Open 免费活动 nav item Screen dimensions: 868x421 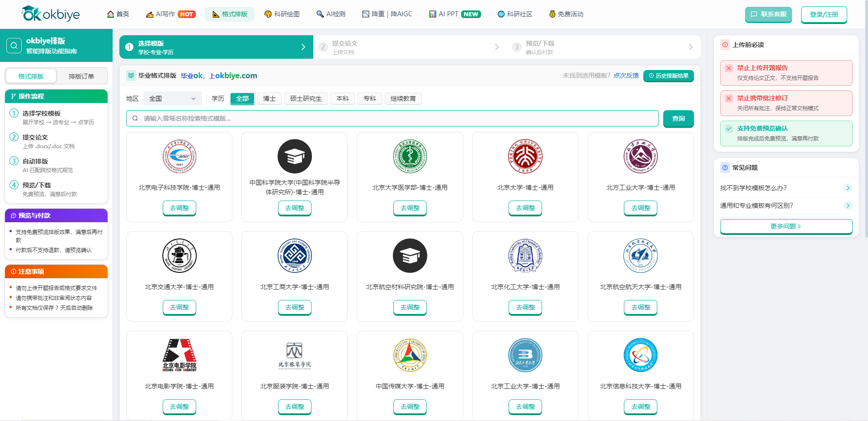(x=566, y=14)
